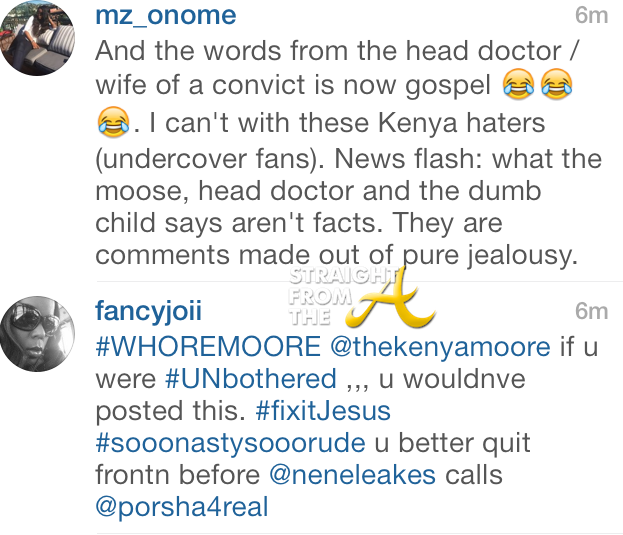Open the @thekenyamoore mention
Screen dimensions: 623x535
(x=440, y=347)
